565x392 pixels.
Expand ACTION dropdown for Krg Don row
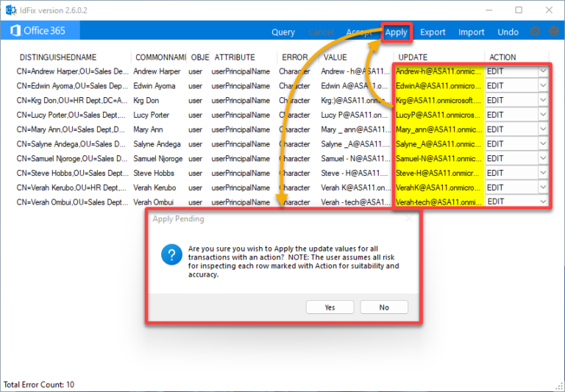coord(543,100)
